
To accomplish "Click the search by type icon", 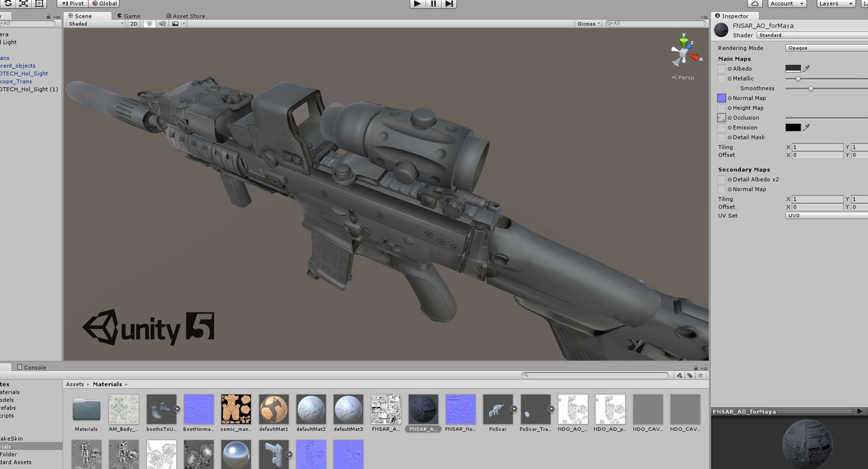I will [679, 375].
